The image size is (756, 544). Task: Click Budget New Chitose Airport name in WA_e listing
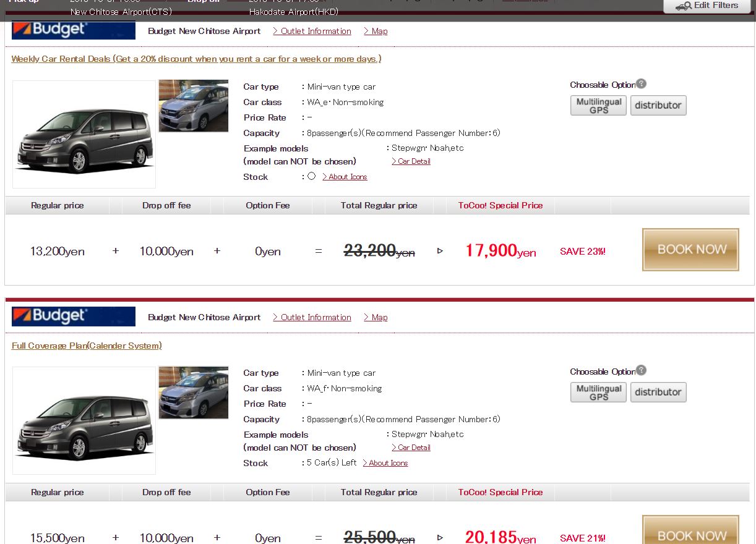204,31
